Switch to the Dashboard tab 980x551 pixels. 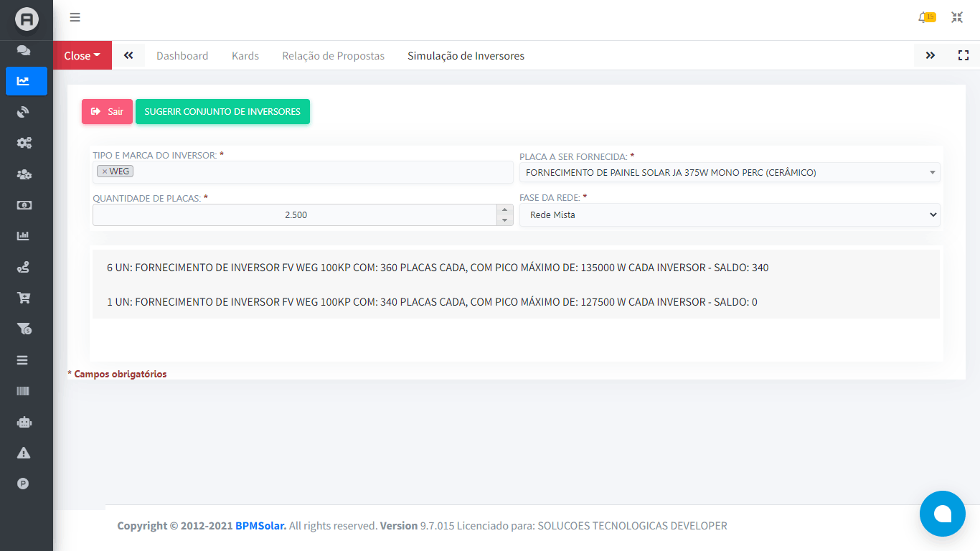point(182,55)
